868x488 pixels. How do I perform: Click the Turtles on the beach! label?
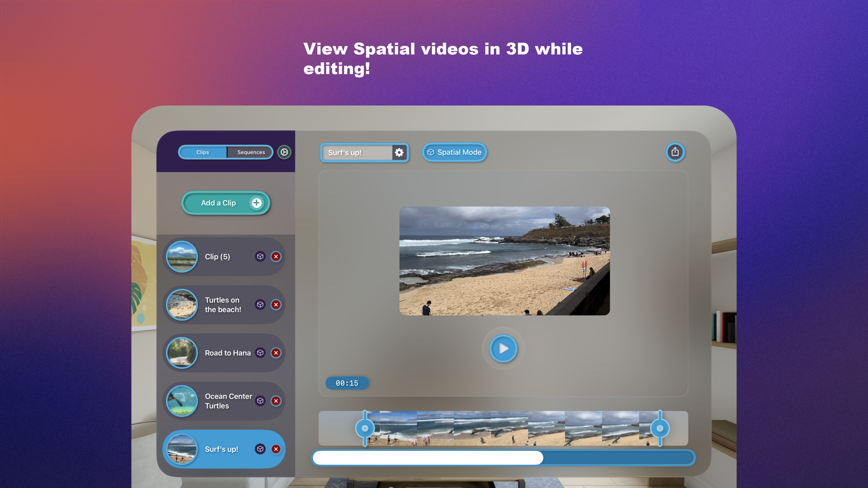223,305
